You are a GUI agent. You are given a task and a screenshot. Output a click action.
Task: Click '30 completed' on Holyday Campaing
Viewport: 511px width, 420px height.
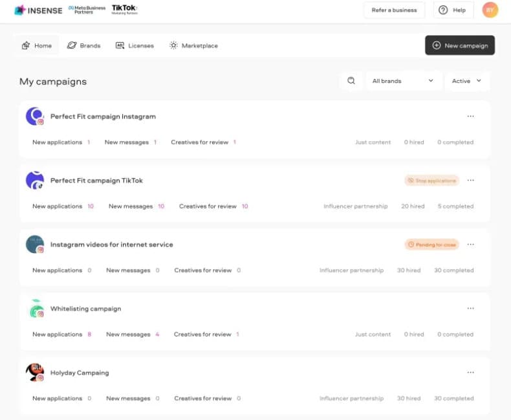453,399
